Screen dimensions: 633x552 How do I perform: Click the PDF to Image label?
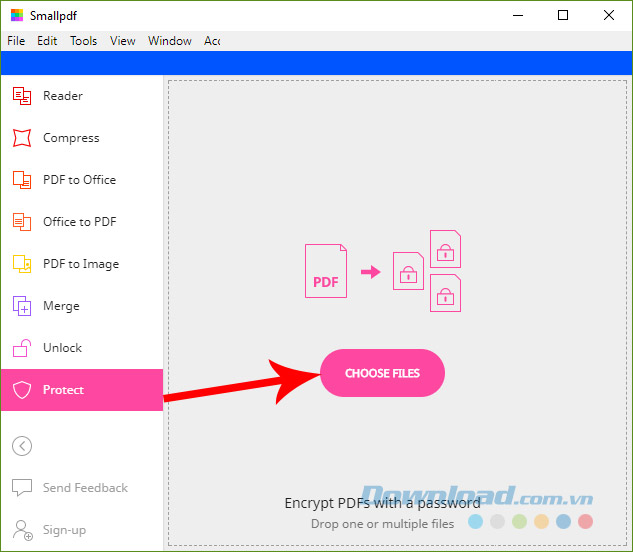click(x=81, y=264)
